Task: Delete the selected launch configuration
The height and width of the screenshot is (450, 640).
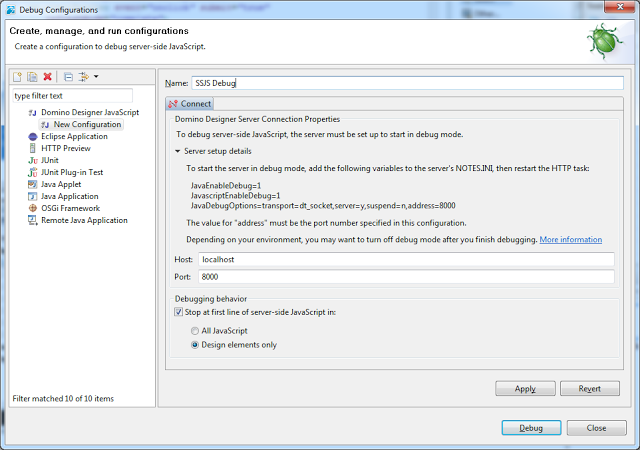Action: click(x=47, y=77)
